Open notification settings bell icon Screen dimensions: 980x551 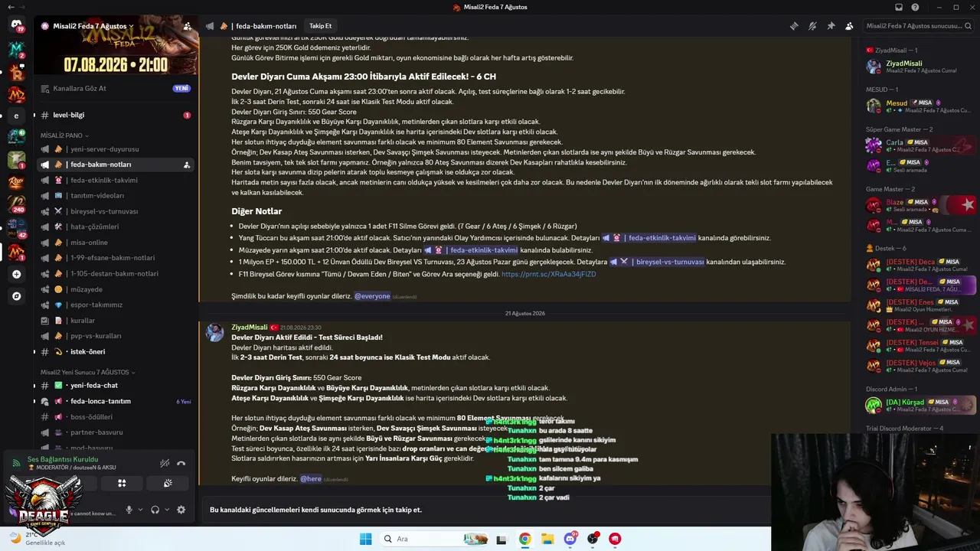[812, 26]
